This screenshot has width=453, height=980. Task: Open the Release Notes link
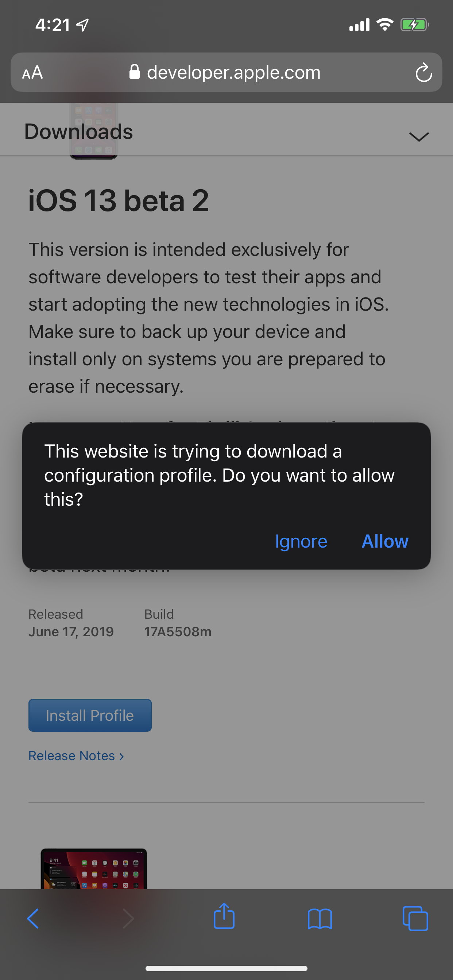pyautogui.click(x=76, y=755)
